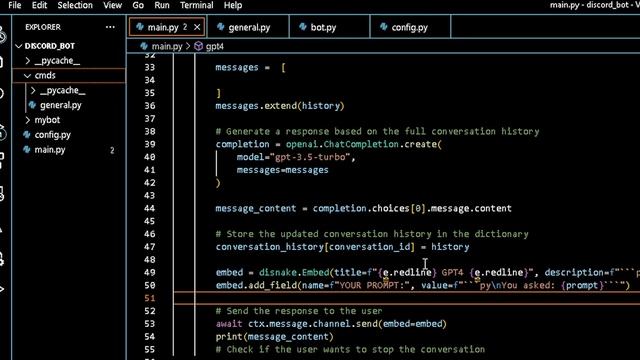Click the Python icon beside config.py in Explorer
This screenshot has height=360, width=640.
tap(27, 135)
